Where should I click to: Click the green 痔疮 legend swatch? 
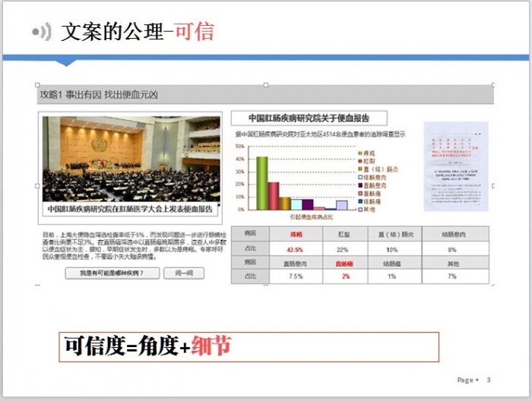360,153
